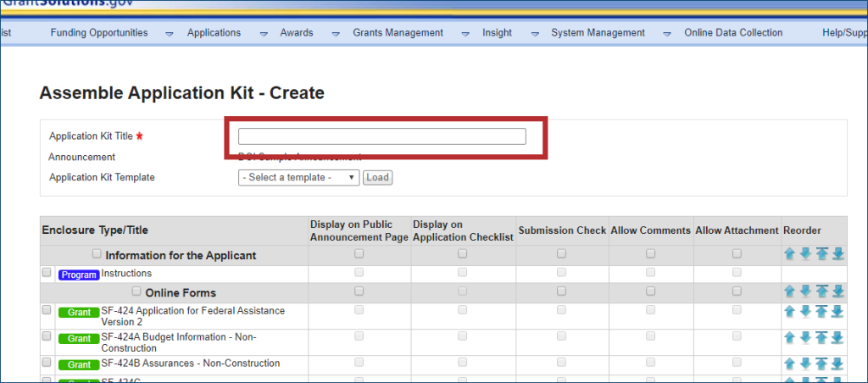Click the Application Kit Title text field
Viewport: 868px width, 383px height.
(x=381, y=136)
